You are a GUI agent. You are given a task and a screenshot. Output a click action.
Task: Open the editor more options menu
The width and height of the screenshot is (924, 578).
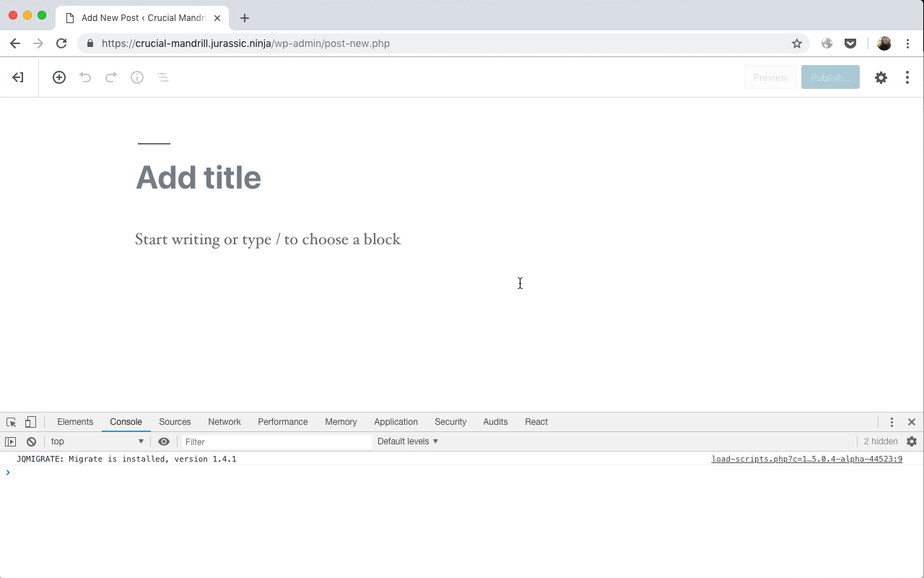907,77
